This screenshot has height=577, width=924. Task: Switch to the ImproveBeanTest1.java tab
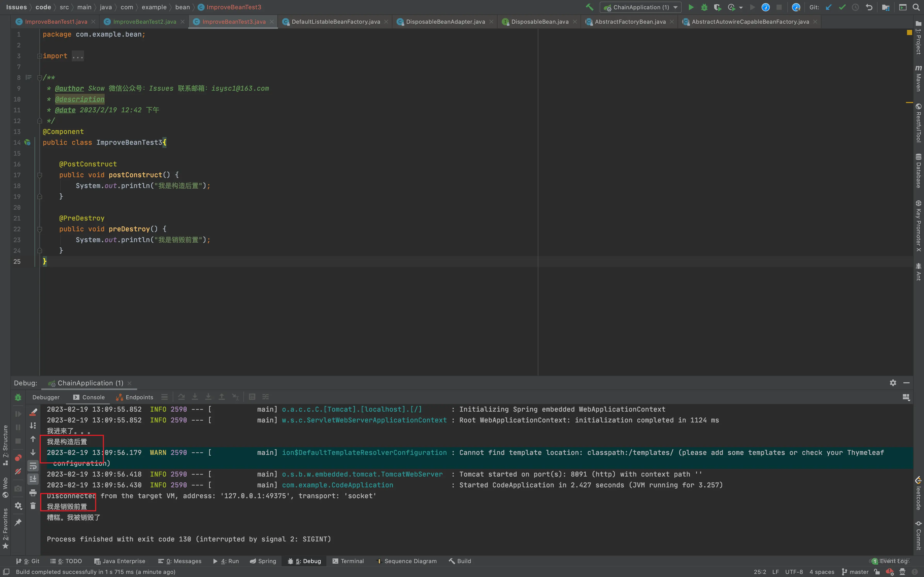pyautogui.click(x=56, y=22)
